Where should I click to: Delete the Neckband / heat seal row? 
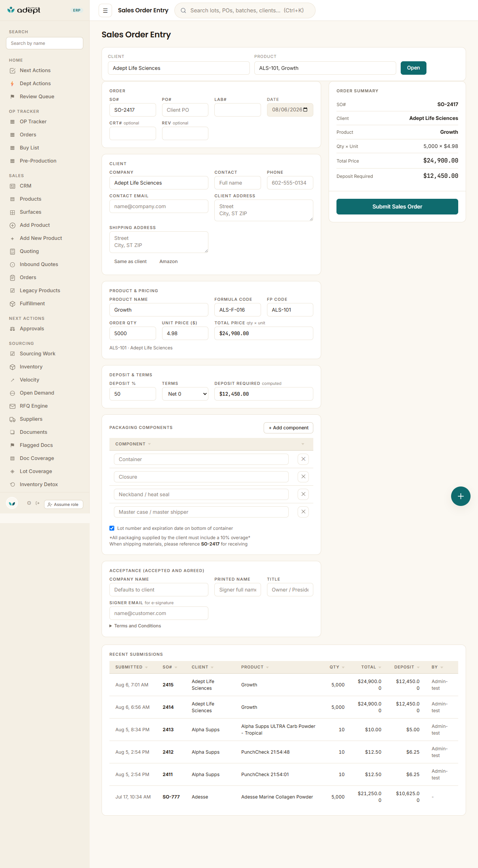[303, 494]
